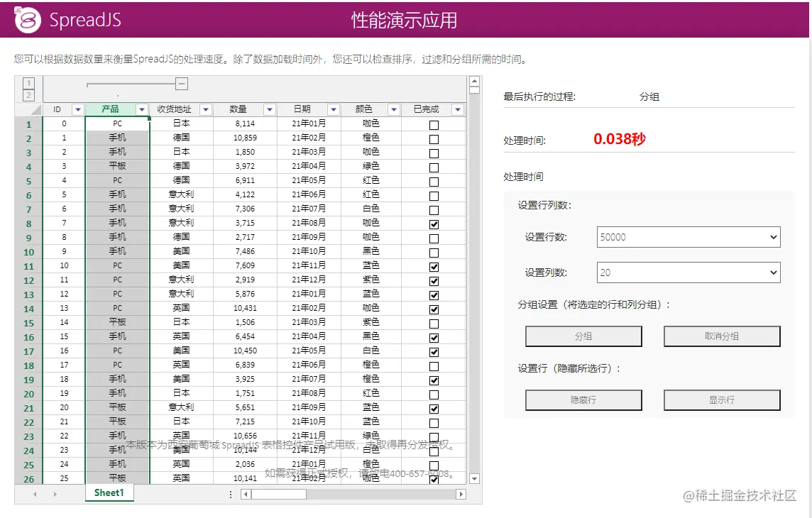Uncheck the 已完成 box in row 8
The height and width of the screenshot is (518, 812).
[434, 224]
